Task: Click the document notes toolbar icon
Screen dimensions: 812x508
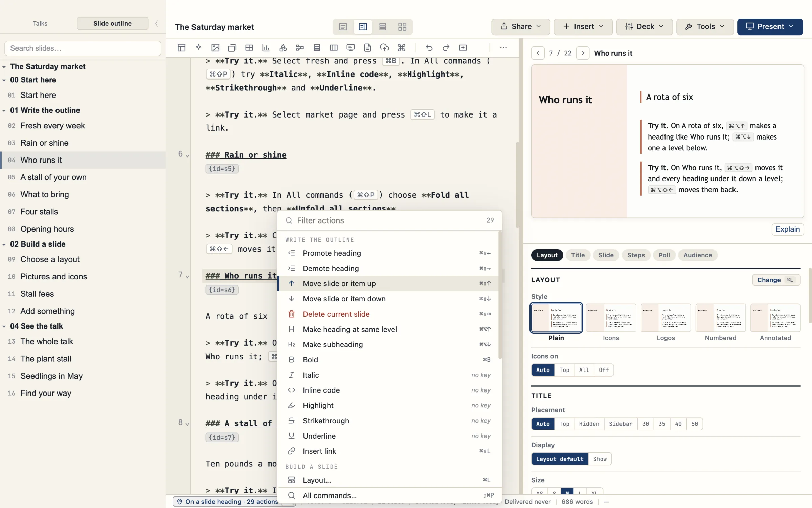Action: pyautogui.click(x=367, y=48)
